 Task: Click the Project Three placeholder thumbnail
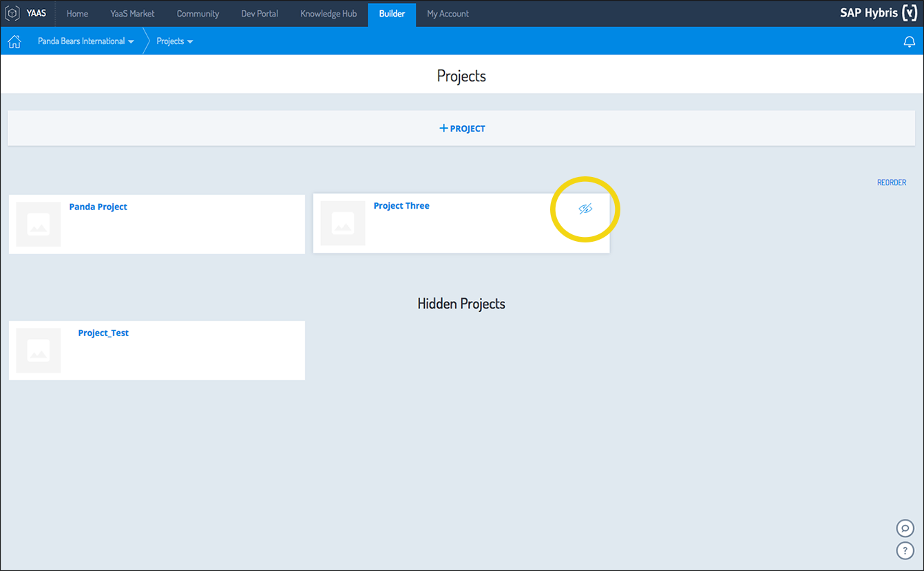click(343, 223)
